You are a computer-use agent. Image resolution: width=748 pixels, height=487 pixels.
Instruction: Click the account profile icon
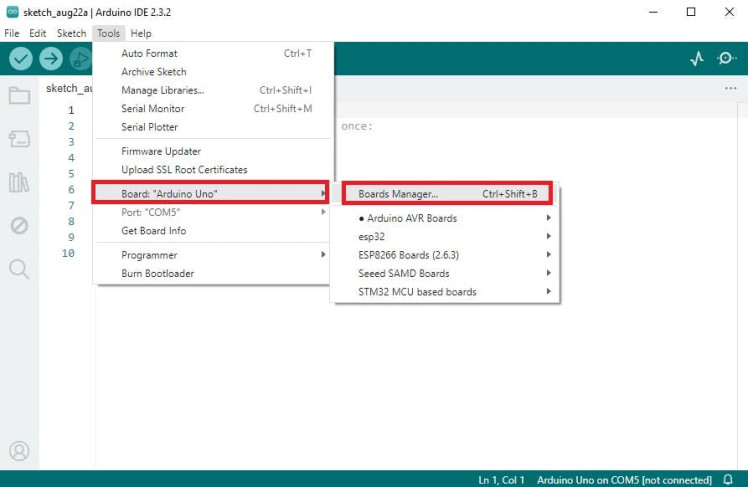pos(20,451)
